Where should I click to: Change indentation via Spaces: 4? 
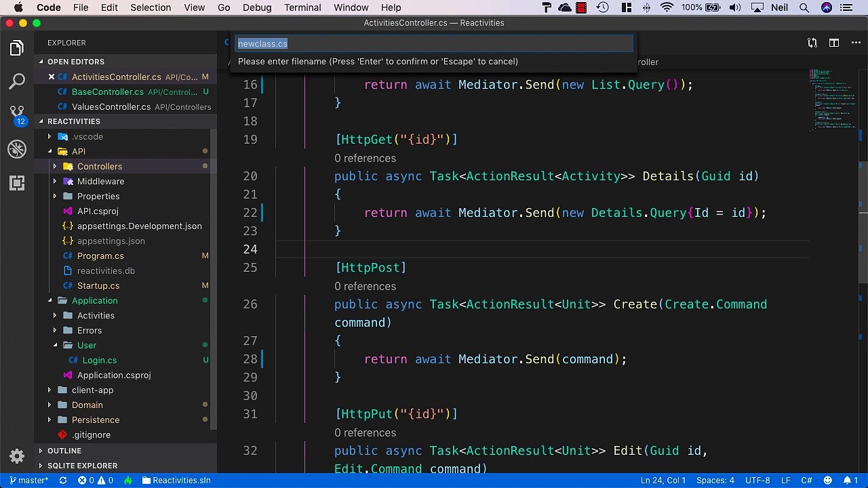pos(715,480)
